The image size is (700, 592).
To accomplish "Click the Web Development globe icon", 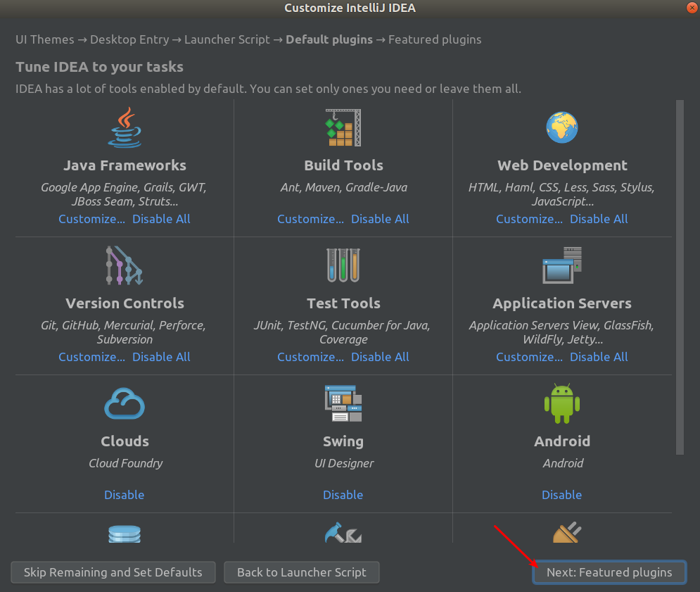I will (x=562, y=127).
